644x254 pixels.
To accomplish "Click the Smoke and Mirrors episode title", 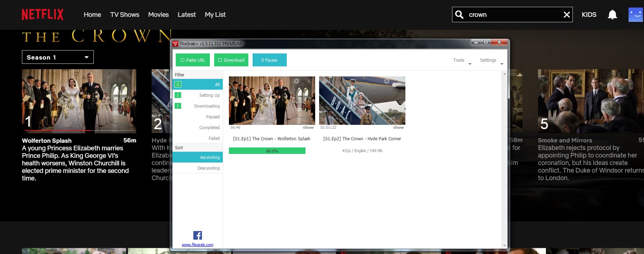I will (565, 140).
